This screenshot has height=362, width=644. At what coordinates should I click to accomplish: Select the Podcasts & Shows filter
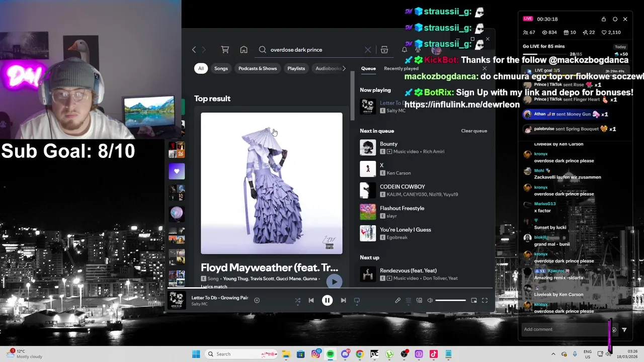click(258, 68)
